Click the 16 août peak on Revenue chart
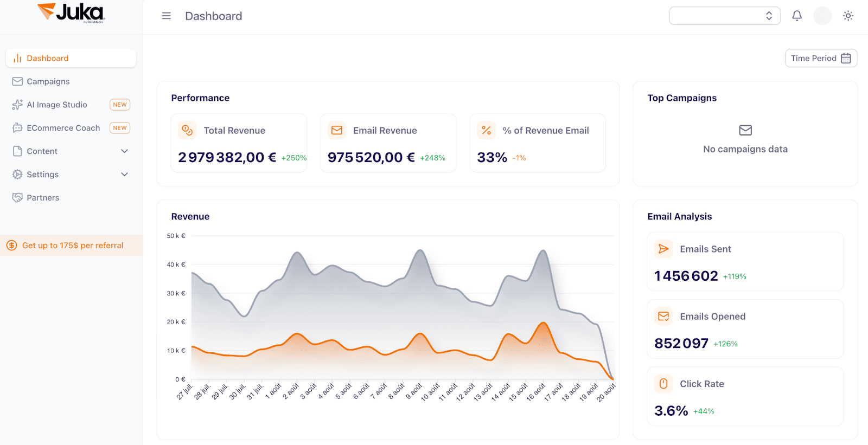 542,251
